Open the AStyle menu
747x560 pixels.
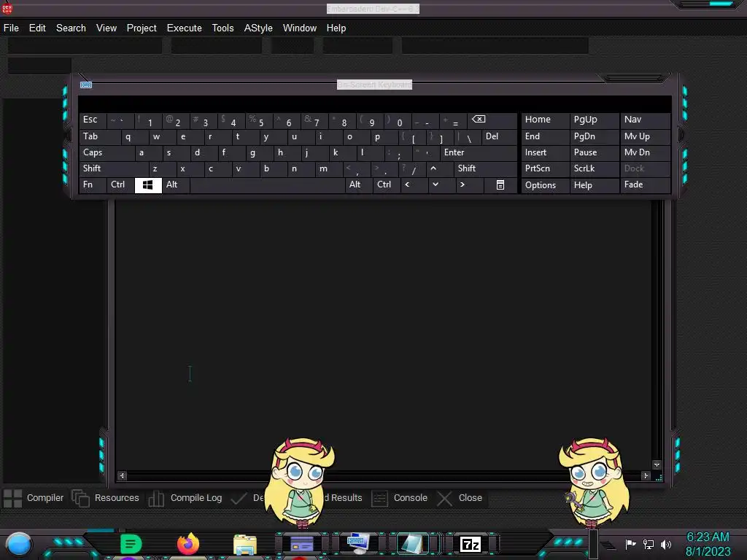258,28
